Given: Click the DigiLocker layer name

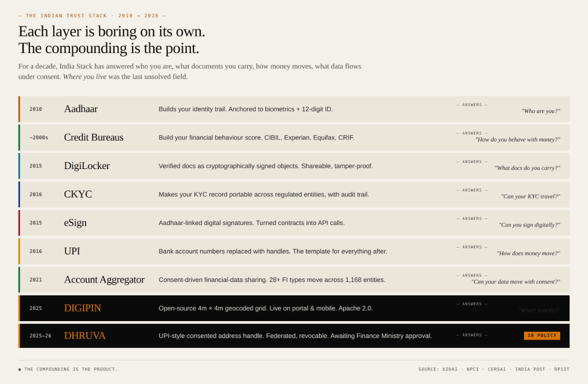Looking at the screenshot, I should (86, 166).
